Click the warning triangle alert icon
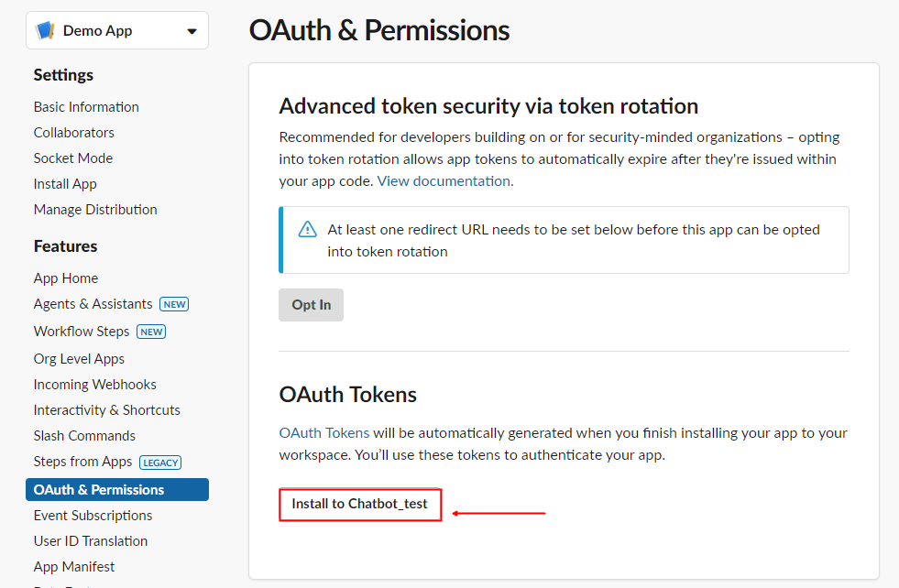899x588 pixels. tap(308, 229)
